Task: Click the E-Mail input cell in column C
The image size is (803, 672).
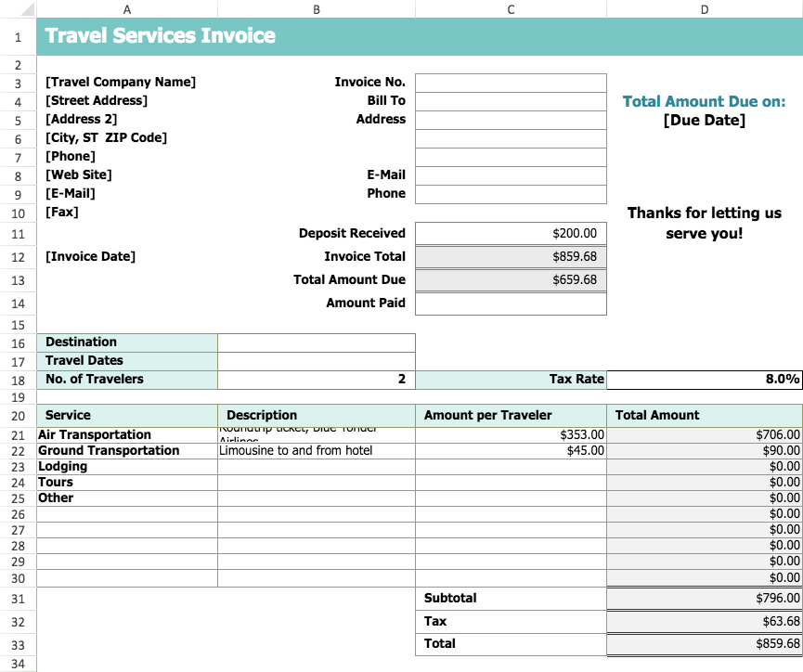Action: click(x=512, y=175)
